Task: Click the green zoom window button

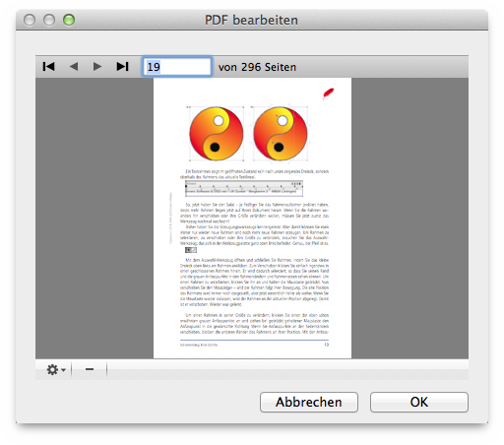Action: (x=69, y=20)
